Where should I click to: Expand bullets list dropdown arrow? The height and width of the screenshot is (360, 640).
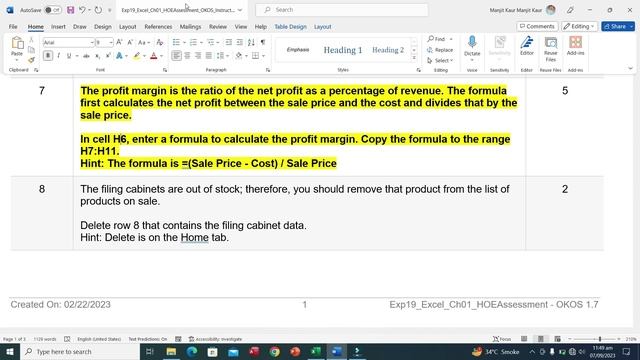pyautogui.click(x=184, y=42)
